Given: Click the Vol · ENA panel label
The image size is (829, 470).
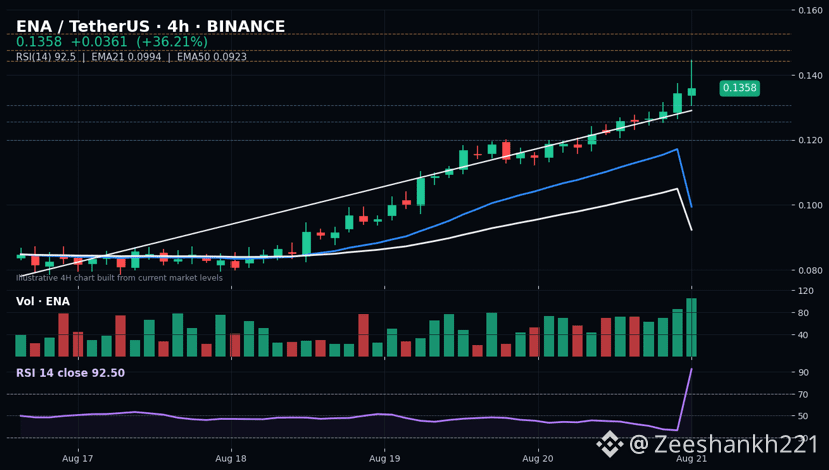Looking at the screenshot, I should [43, 301].
